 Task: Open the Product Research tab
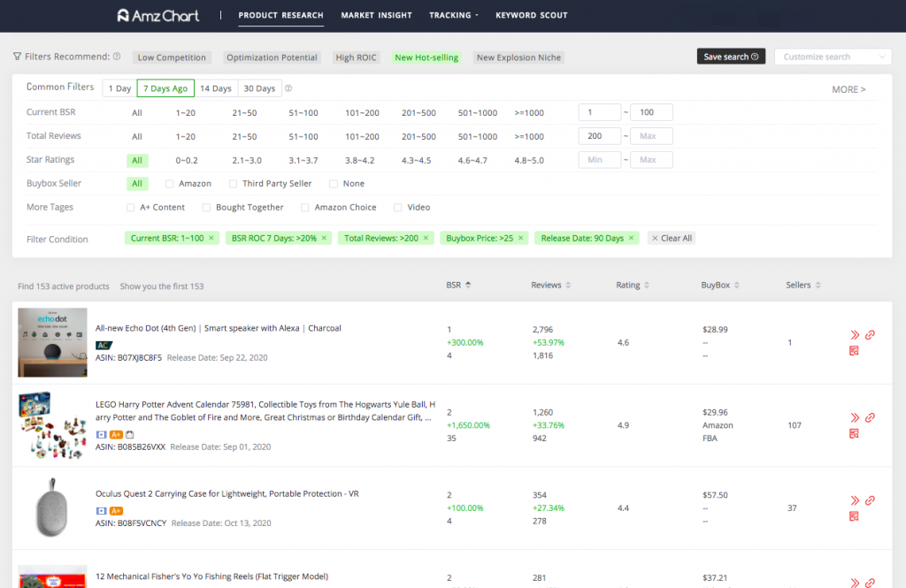(280, 16)
